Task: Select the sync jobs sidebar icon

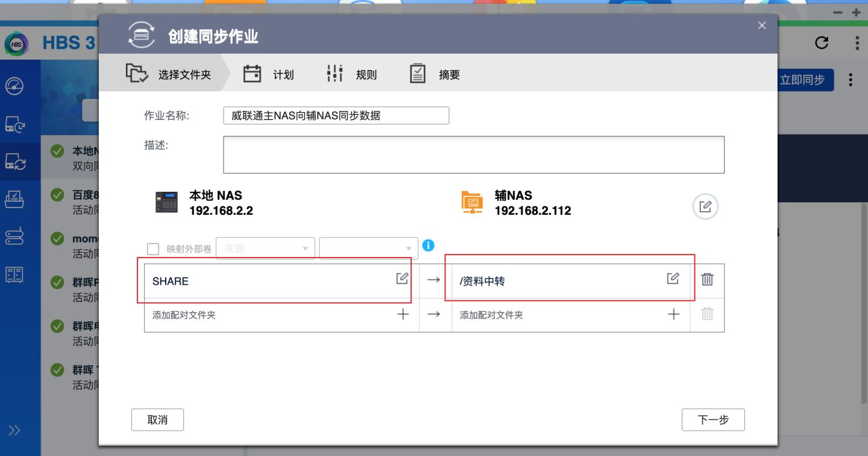Action: (x=15, y=162)
